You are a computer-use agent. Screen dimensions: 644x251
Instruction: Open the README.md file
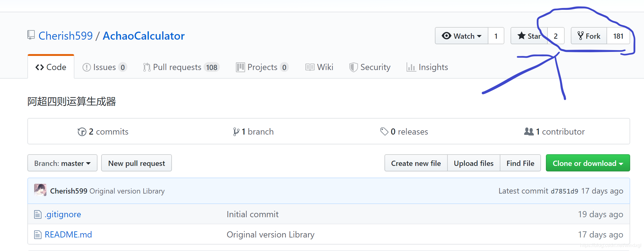click(x=68, y=234)
